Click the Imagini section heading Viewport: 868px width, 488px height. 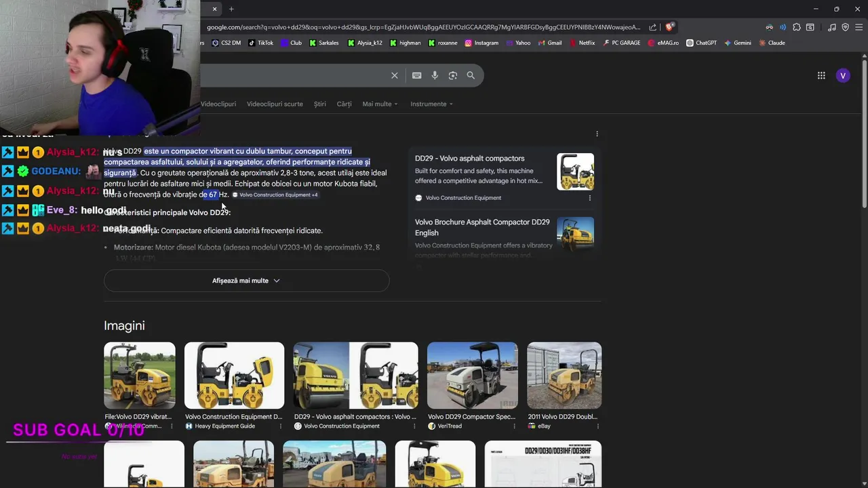(124, 326)
